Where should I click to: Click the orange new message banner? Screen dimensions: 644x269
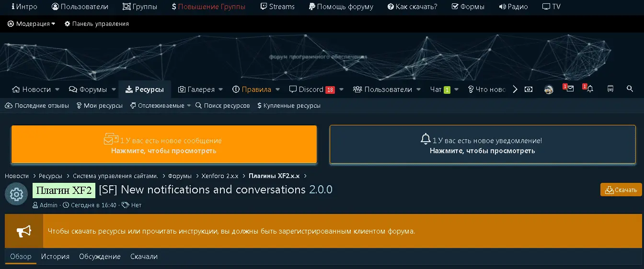point(164,145)
